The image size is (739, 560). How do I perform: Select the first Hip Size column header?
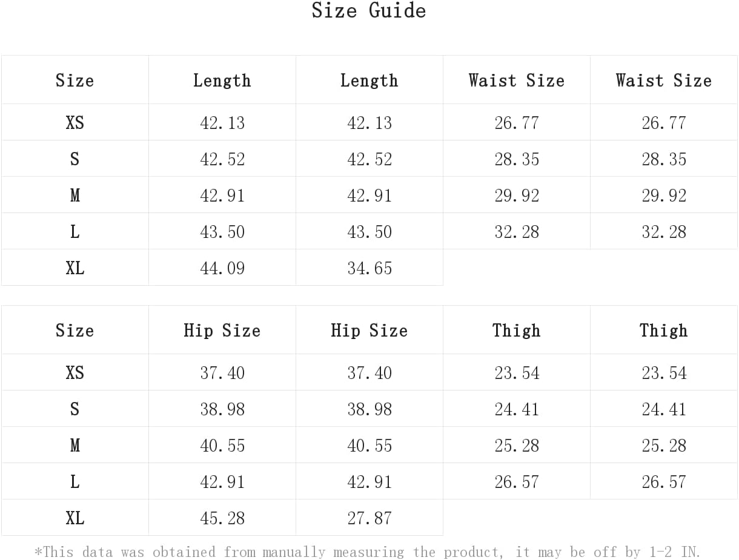point(222,331)
